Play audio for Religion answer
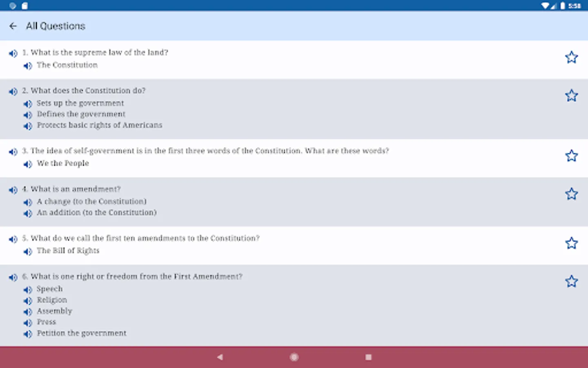Image resolution: width=588 pixels, height=368 pixels. pos(28,301)
